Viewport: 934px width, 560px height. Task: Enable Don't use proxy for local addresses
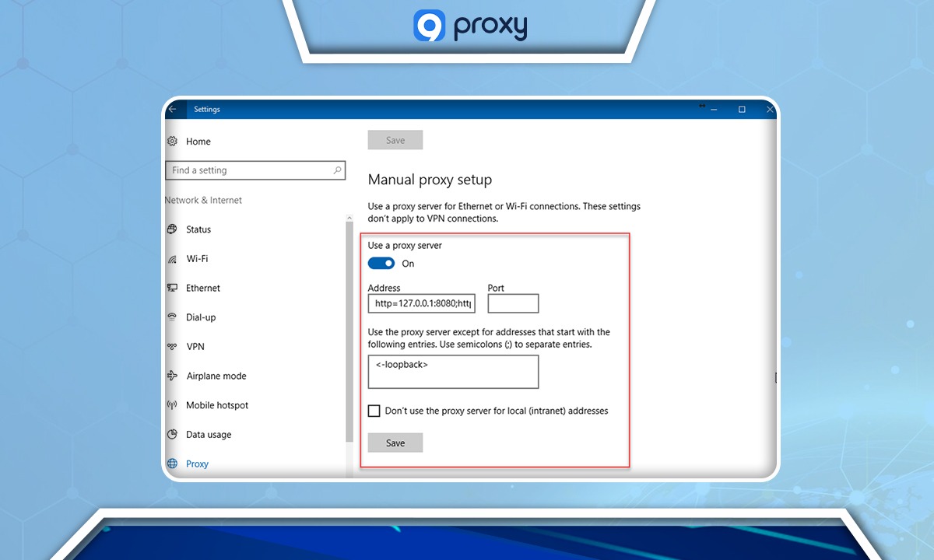click(x=374, y=411)
